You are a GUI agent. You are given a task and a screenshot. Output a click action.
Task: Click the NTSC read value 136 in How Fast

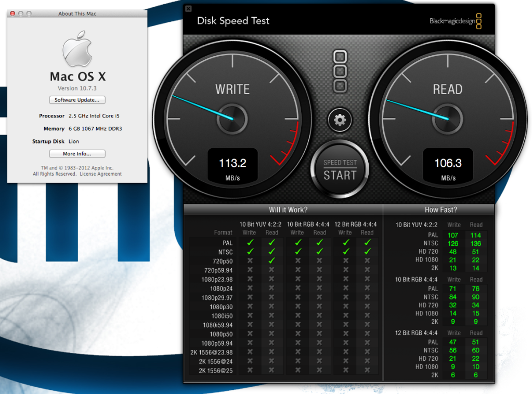coord(476,243)
